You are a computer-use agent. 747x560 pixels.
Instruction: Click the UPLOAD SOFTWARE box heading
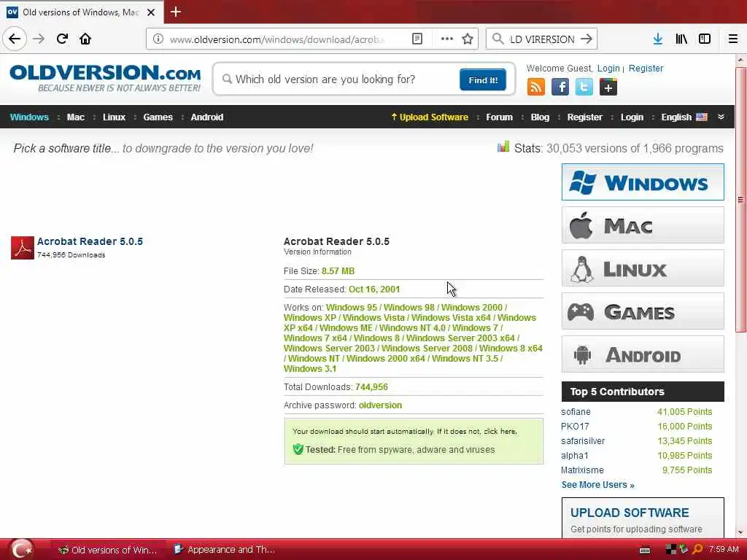pos(630,513)
